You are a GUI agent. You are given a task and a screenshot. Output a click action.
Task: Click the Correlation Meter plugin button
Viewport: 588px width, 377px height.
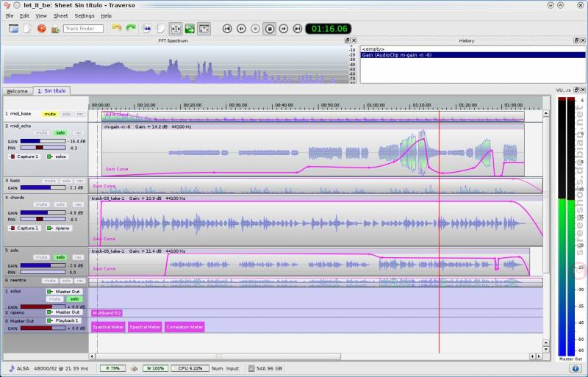184,327
